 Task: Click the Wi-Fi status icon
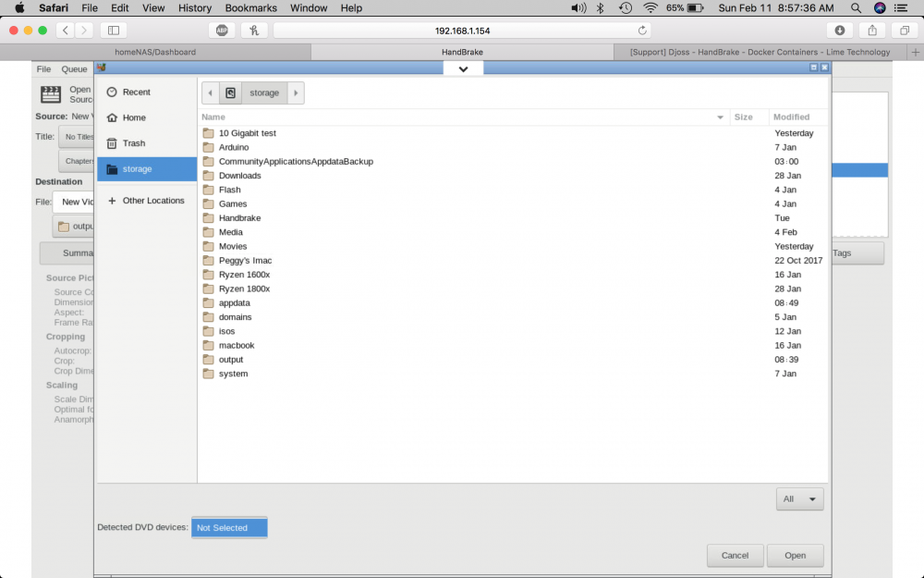pos(650,7)
